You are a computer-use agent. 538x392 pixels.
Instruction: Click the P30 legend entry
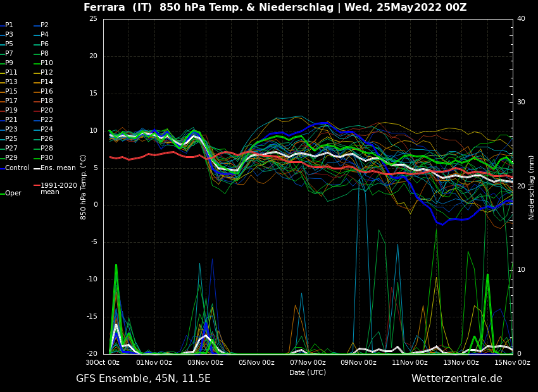[x=47, y=158]
